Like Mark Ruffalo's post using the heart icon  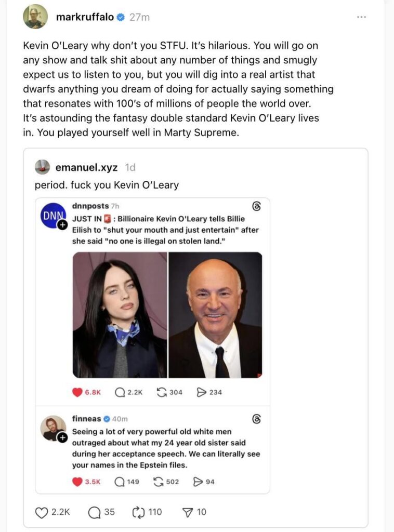[42, 512]
